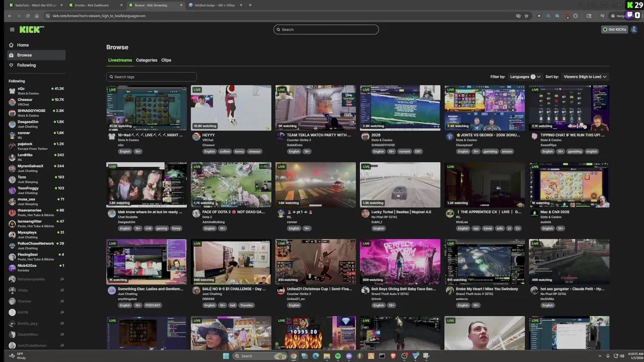The height and width of the screenshot is (362, 644).
Task: Bookmark this page with star icon
Action: coord(526,16)
